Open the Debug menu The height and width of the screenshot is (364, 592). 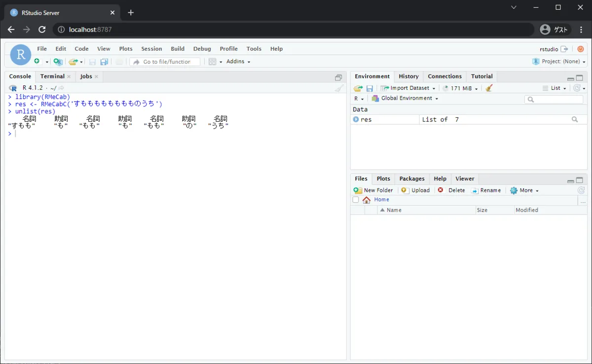202,49
